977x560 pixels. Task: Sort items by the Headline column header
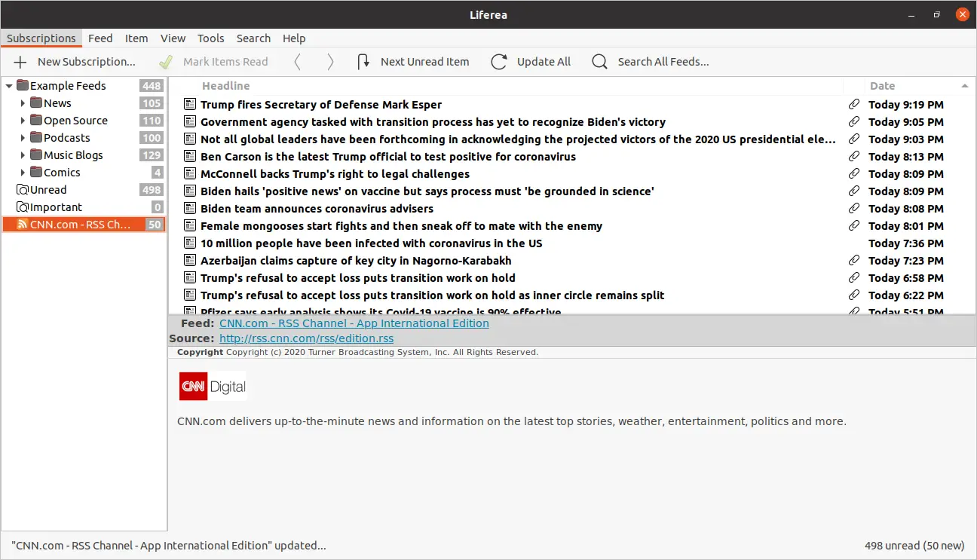tap(506, 86)
